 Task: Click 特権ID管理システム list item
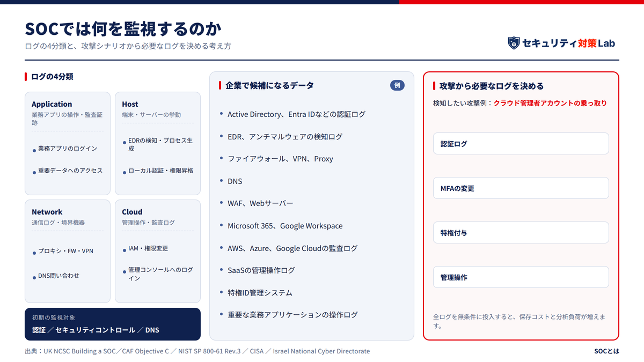coord(260,293)
